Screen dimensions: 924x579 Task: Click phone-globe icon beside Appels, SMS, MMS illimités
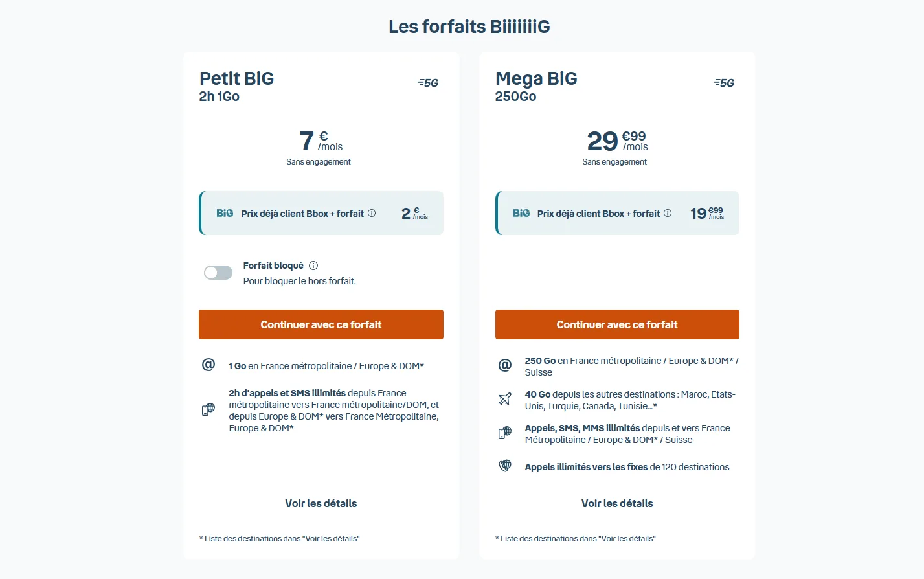[x=505, y=433]
